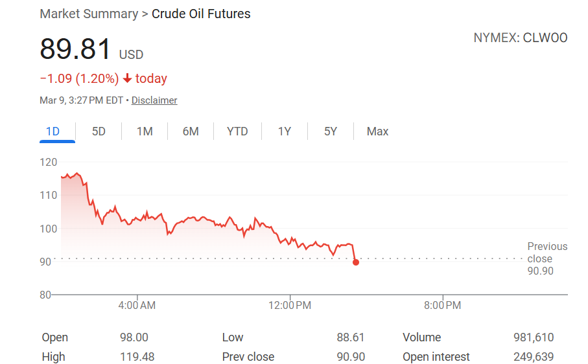Click the 89.81 price value
Image resolution: width=588 pixels, height=364 pixels.
[75, 49]
